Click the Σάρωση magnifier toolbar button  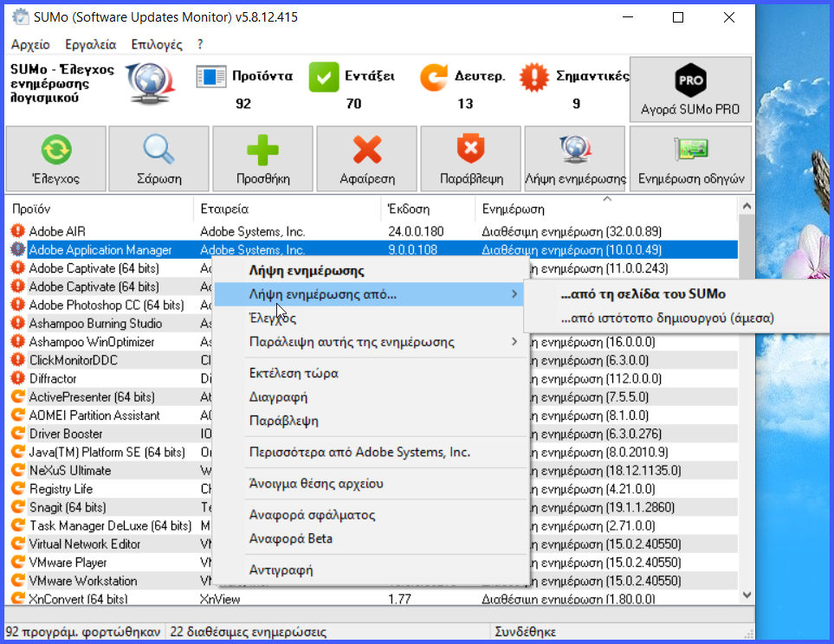coord(158,158)
